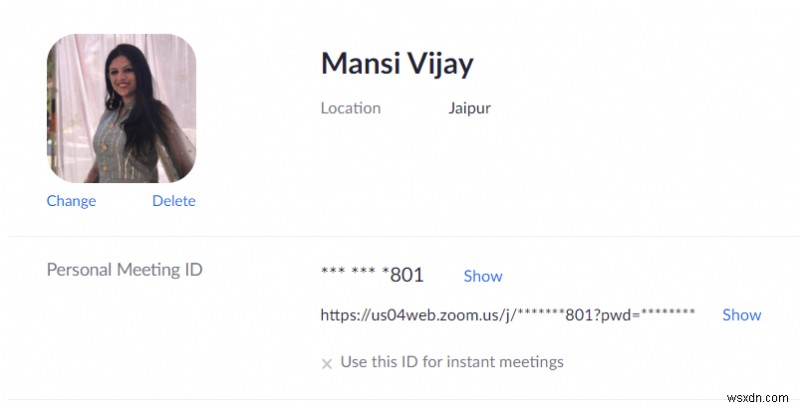Show the full personal meeting URL
Image resolution: width=800 pixels, height=408 pixels.
pyautogui.click(x=741, y=315)
